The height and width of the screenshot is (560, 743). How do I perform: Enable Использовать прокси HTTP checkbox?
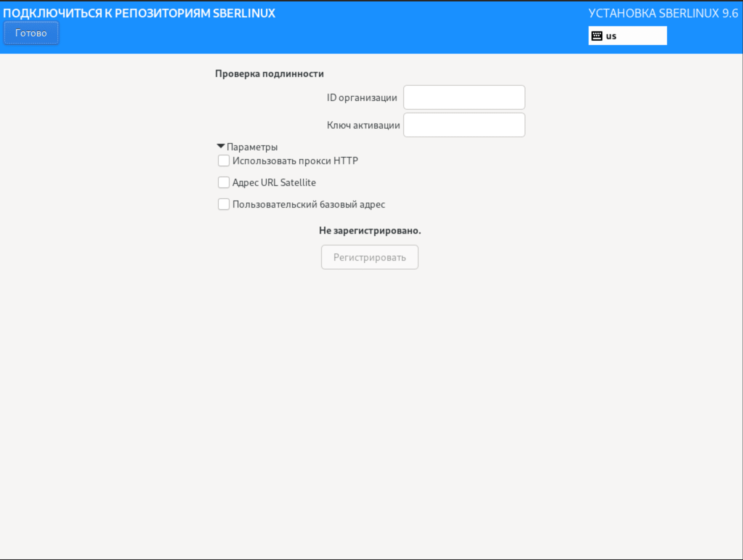[223, 161]
